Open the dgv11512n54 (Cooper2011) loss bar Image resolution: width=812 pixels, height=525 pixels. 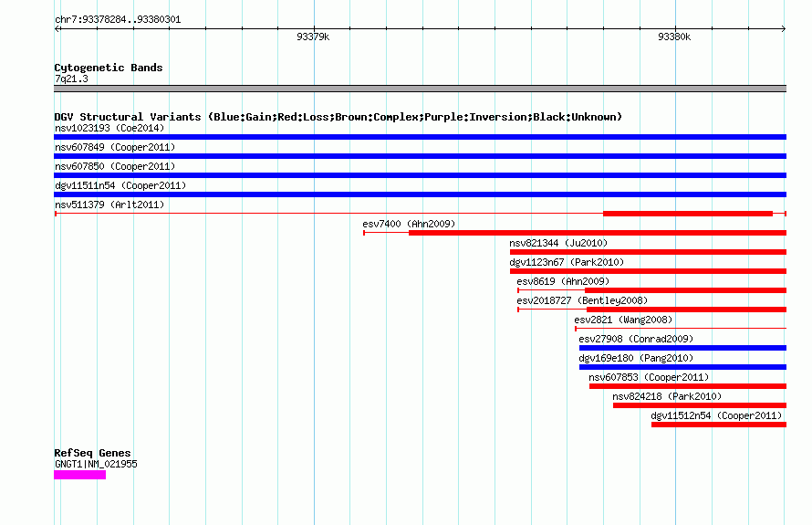pos(719,425)
